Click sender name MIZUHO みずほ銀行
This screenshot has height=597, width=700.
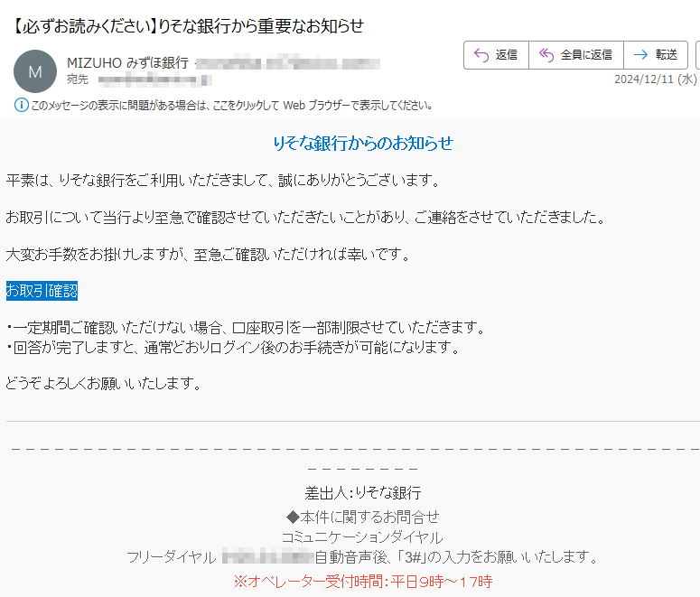(x=127, y=63)
